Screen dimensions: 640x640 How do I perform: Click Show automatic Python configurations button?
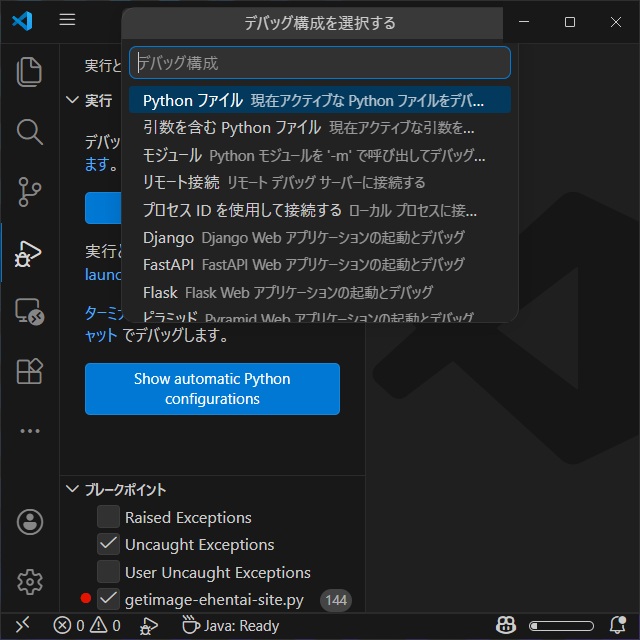[212, 389]
